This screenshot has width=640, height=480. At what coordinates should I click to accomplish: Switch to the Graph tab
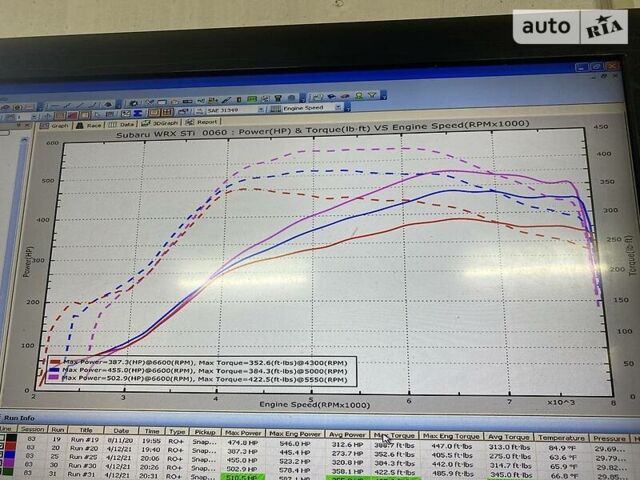55,126
